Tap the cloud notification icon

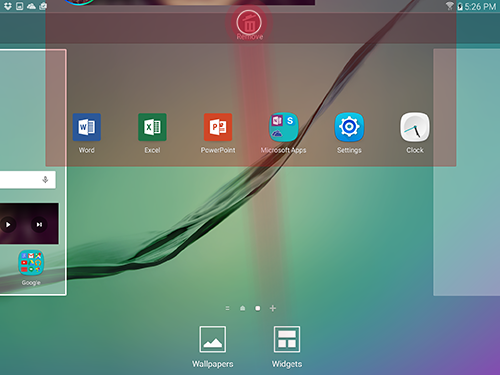pyautogui.click(x=31, y=6)
